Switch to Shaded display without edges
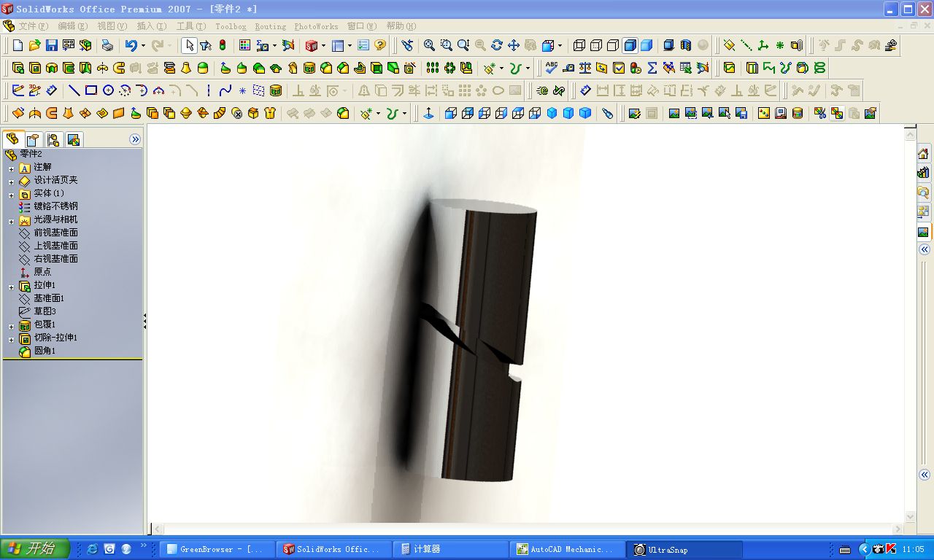Viewport: 934px width, 560px height. (x=647, y=45)
